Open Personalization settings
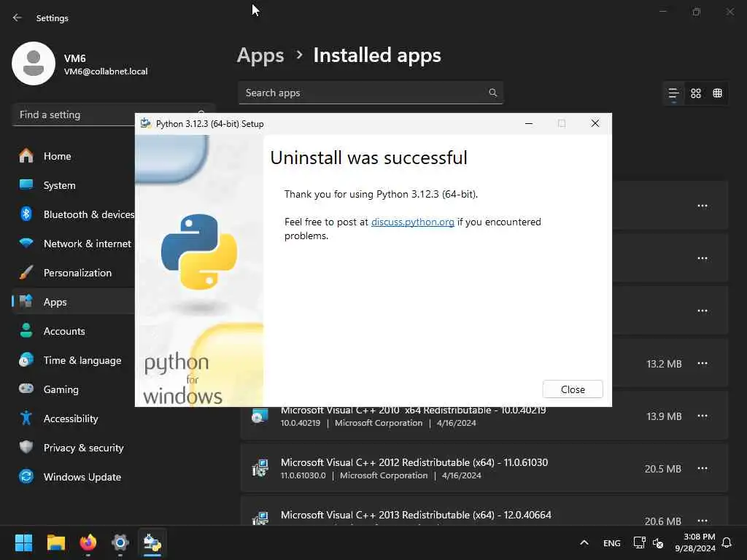 tap(74, 273)
